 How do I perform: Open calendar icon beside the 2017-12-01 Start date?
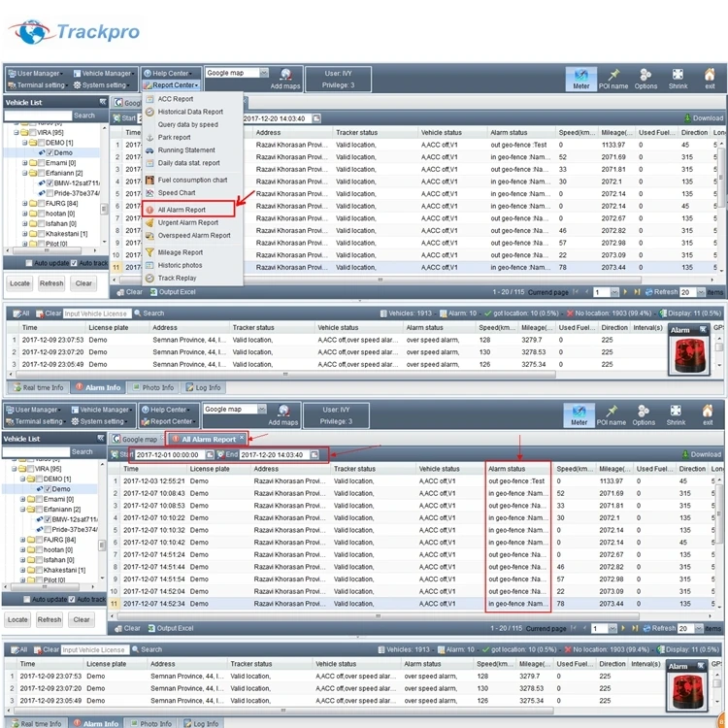coord(209,454)
